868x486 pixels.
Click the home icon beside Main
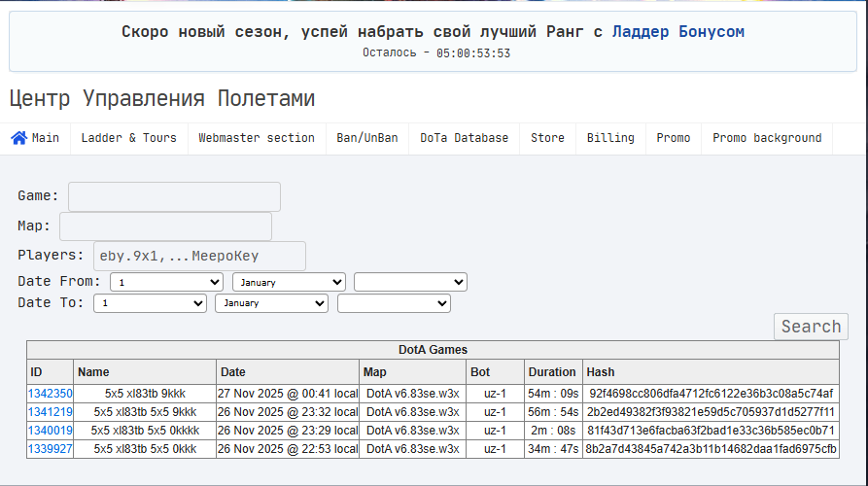[x=18, y=138]
